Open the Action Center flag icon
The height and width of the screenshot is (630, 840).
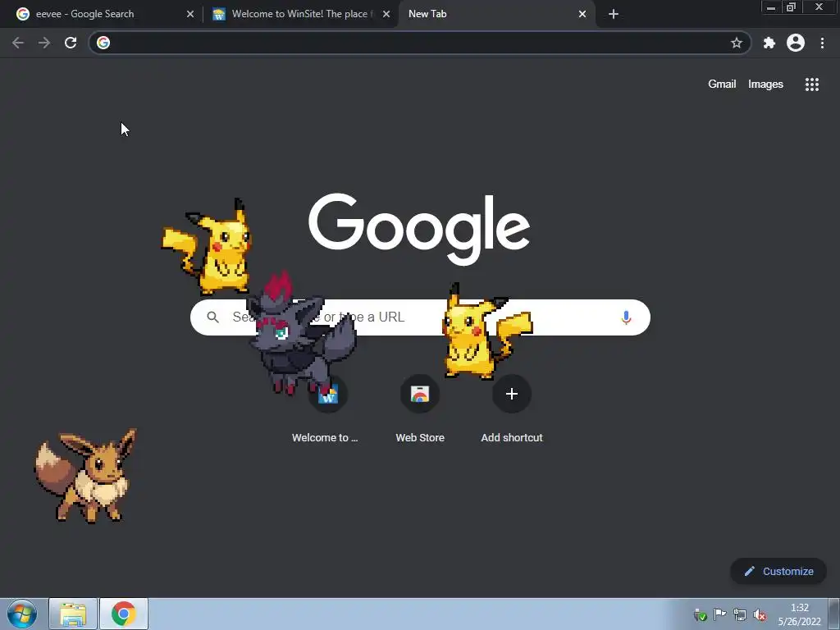tap(720, 614)
